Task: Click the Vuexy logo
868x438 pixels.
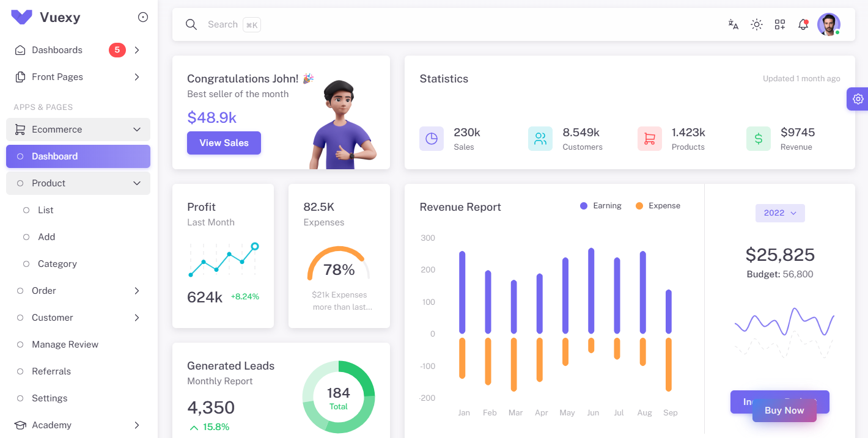Action: tap(22, 17)
